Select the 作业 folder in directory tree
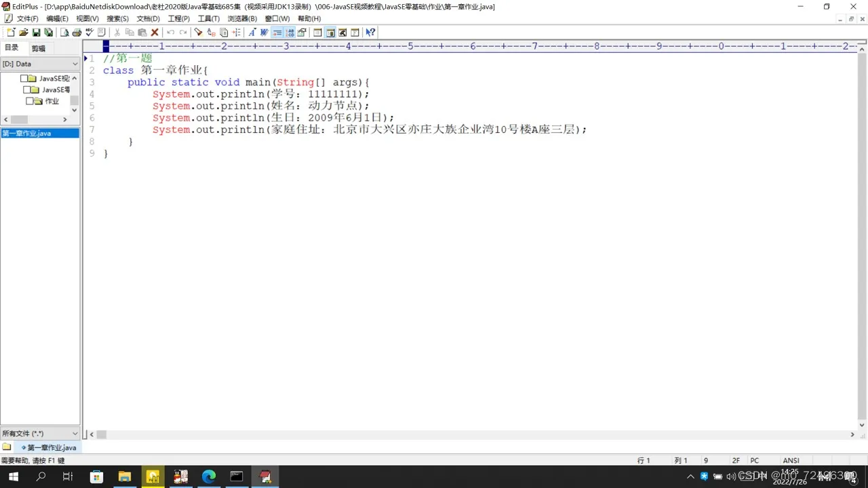 click(x=52, y=101)
